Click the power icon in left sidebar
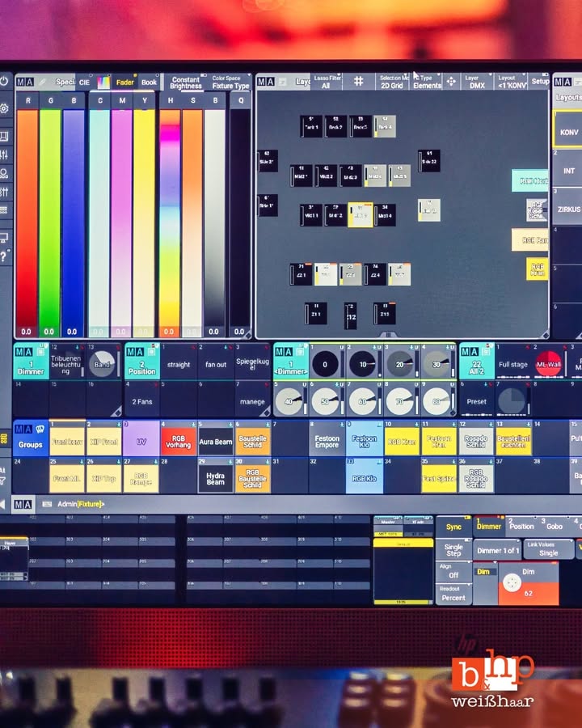The width and height of the screenshot is (582, 728). click(x=4, y=82)
